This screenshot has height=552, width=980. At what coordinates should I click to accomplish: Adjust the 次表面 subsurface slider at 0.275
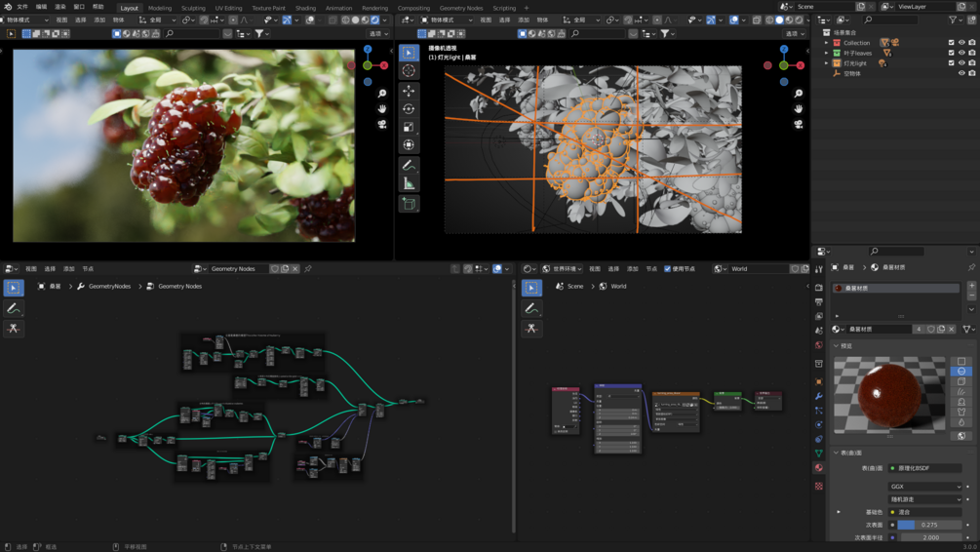tap(929, 525)
